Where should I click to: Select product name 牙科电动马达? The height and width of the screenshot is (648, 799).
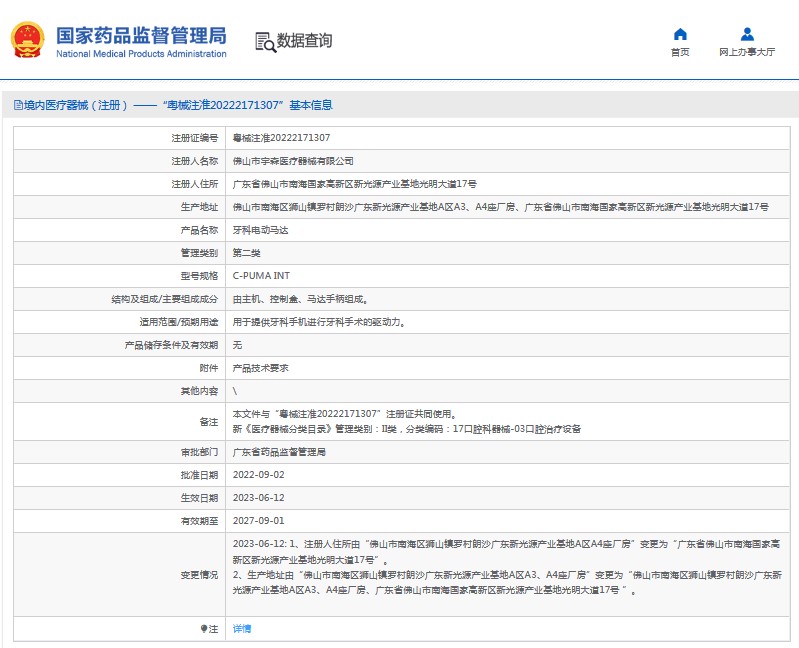point(260,230)
